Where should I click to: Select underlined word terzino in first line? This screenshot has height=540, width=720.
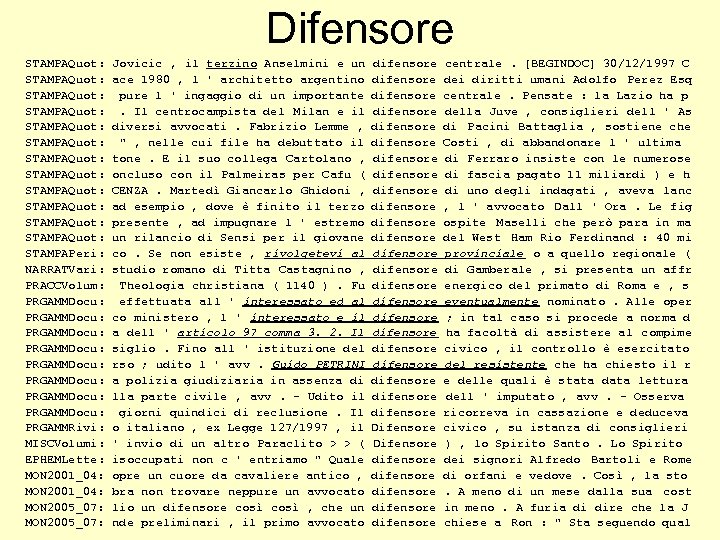click(231, 64)
